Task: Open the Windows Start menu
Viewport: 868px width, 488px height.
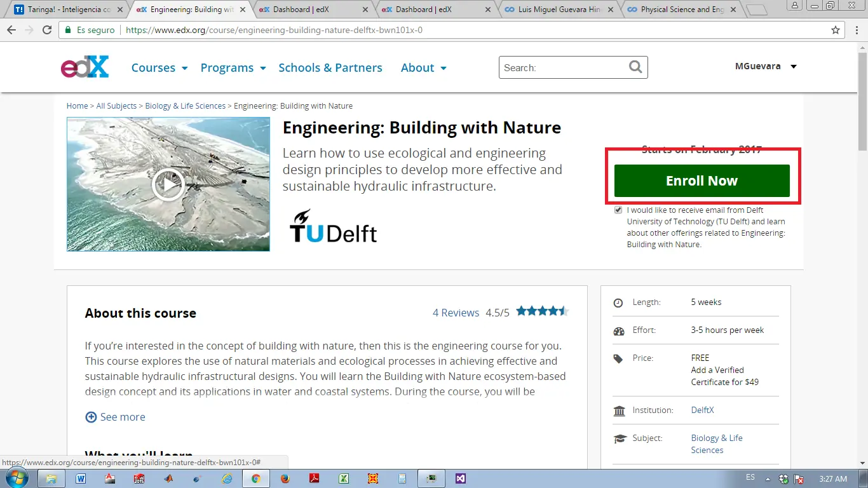Action: coord(15,478)
